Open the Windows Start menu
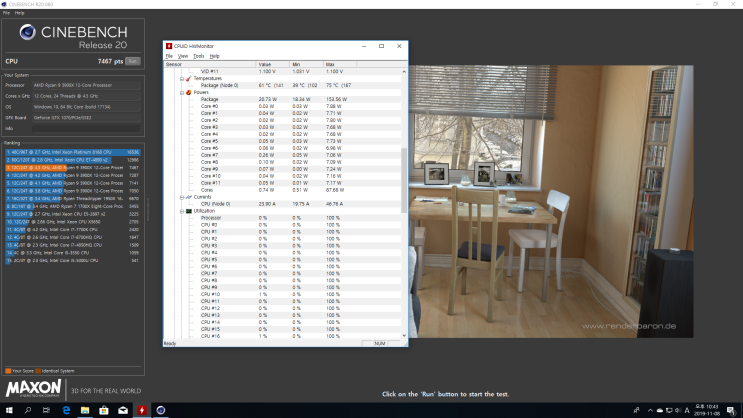 [x=9, y=410]
